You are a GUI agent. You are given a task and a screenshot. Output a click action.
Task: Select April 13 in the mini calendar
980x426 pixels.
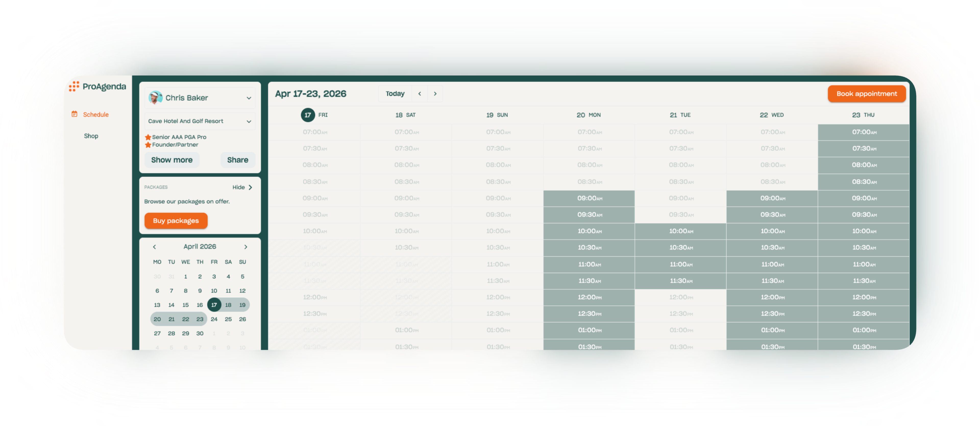coord(157,305)
